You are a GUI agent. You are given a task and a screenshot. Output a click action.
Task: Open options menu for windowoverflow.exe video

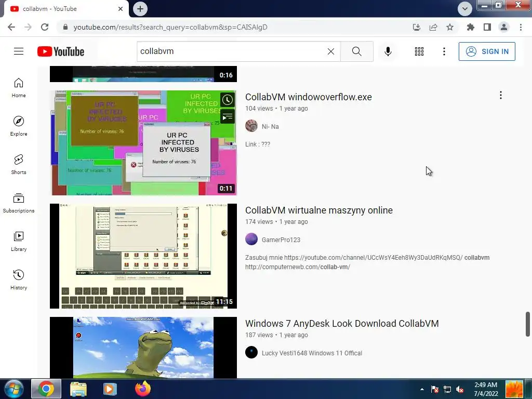click(x=500, y=96)
